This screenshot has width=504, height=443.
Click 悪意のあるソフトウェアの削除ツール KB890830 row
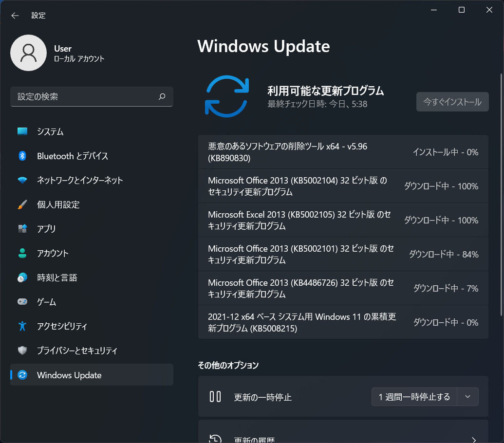click(x=343, y=152)
